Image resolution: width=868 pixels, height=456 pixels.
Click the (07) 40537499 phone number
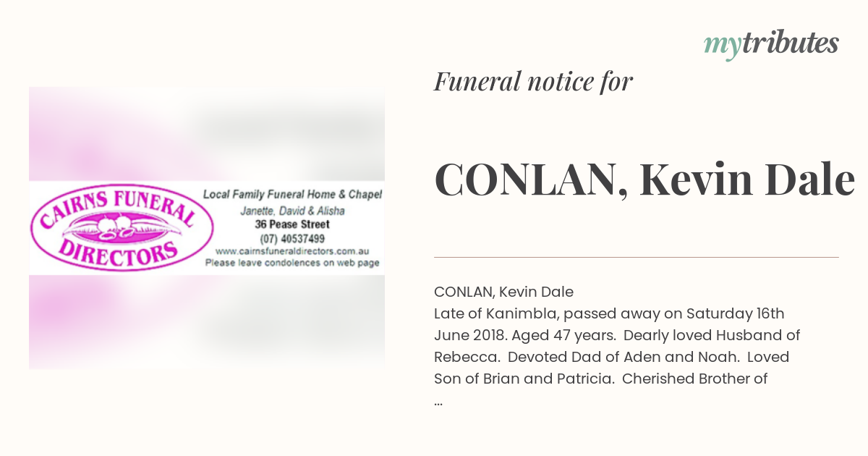coord(292,238)
